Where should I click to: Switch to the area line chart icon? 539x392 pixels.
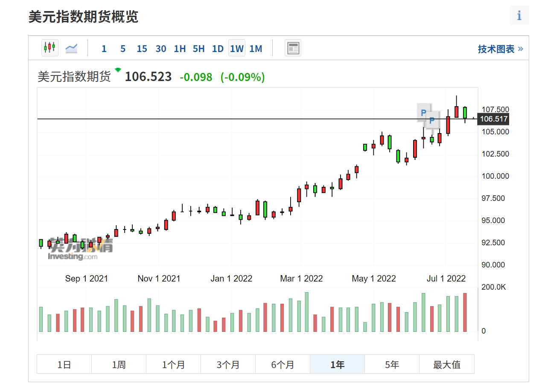coord(71,48)
